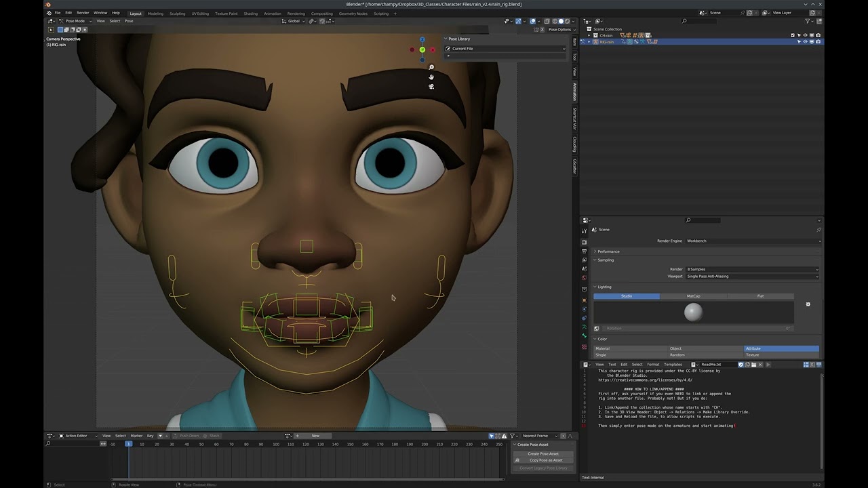Open the Output properties tab icon
Screen dimensions: 868x488
[x=584, y=251]
